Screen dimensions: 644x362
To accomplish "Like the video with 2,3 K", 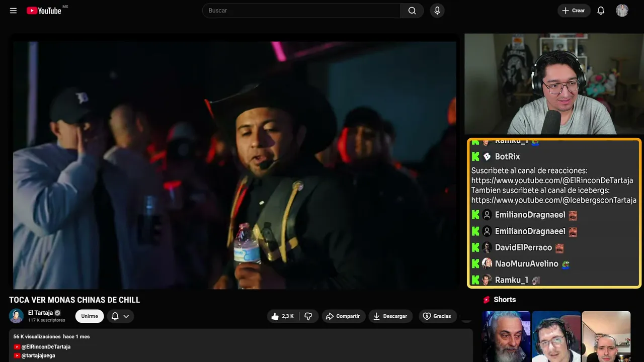I will [x=283, y=316].
